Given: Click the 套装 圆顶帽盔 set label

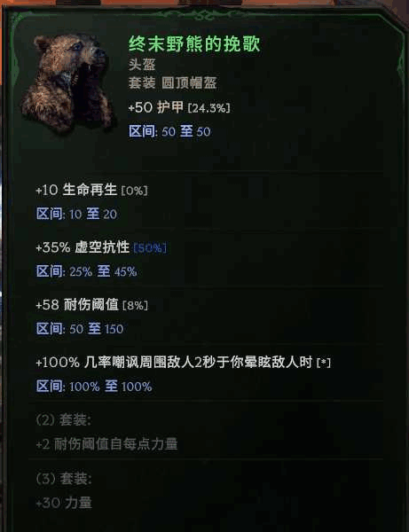Looking at the screenshot, I should (172, 82).
